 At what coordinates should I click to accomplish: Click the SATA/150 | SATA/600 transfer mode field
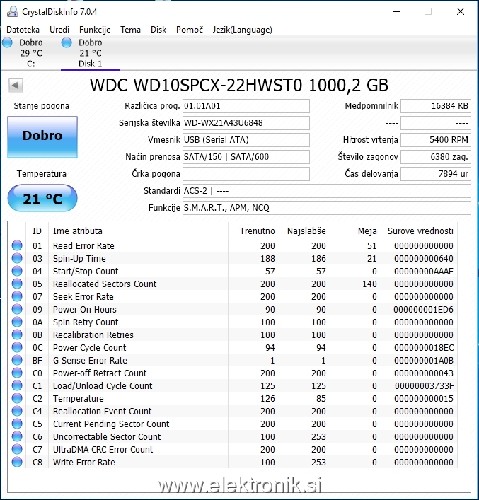[246, 157]
